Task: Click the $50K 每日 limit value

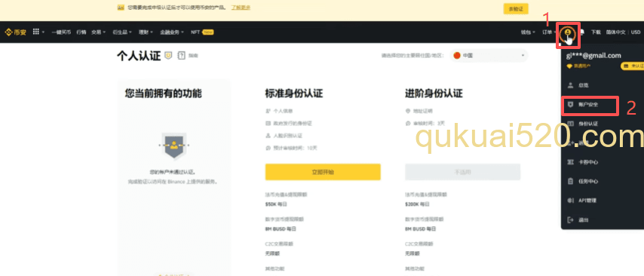Action: (276, 204)
